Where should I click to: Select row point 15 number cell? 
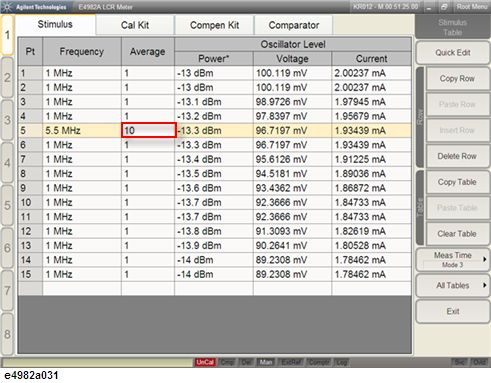click(x=30, y=274)
